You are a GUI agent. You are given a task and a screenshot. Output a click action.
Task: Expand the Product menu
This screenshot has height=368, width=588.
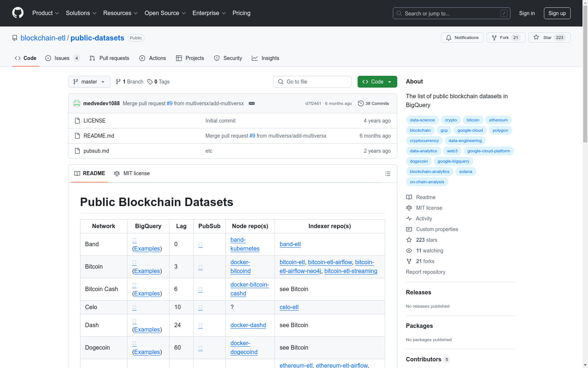(x=46, y=13)
